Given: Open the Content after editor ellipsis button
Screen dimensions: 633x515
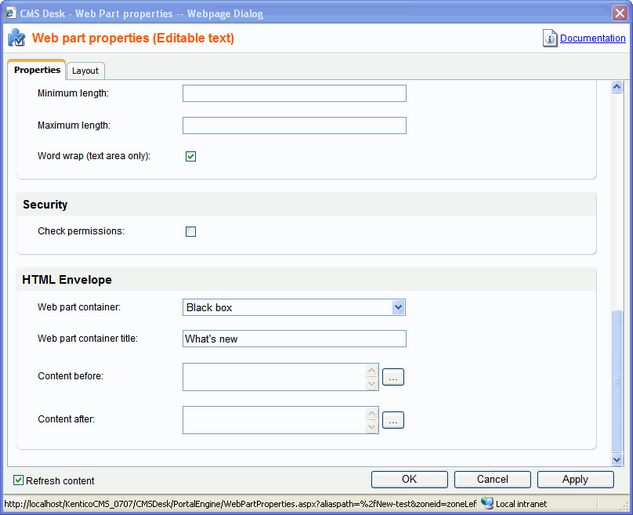Looking at the screenshot, I should point(393,420).
